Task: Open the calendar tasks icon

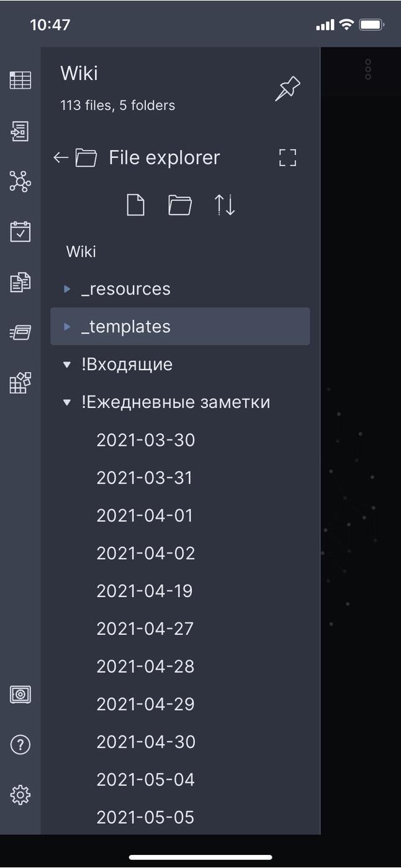Action: click(20, 232)
